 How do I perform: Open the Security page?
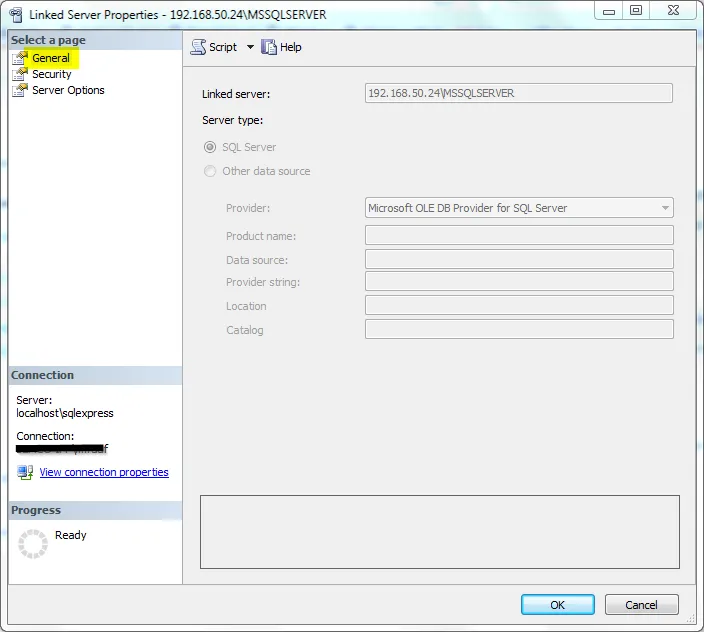point(52,74)
